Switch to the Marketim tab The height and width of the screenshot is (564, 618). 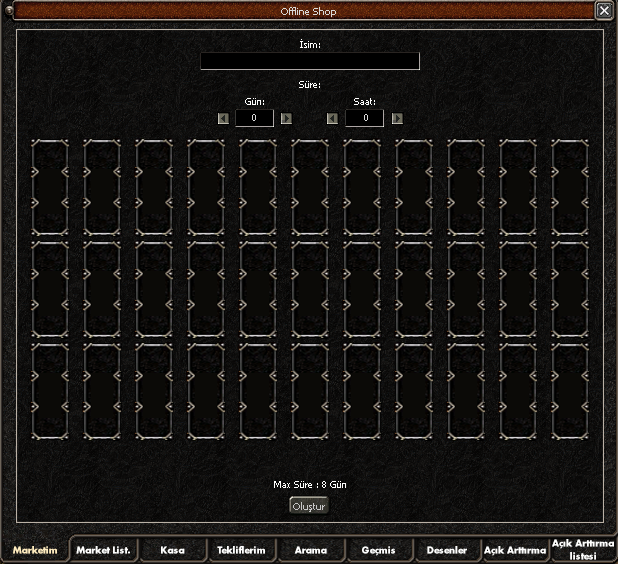coord(35,550)
